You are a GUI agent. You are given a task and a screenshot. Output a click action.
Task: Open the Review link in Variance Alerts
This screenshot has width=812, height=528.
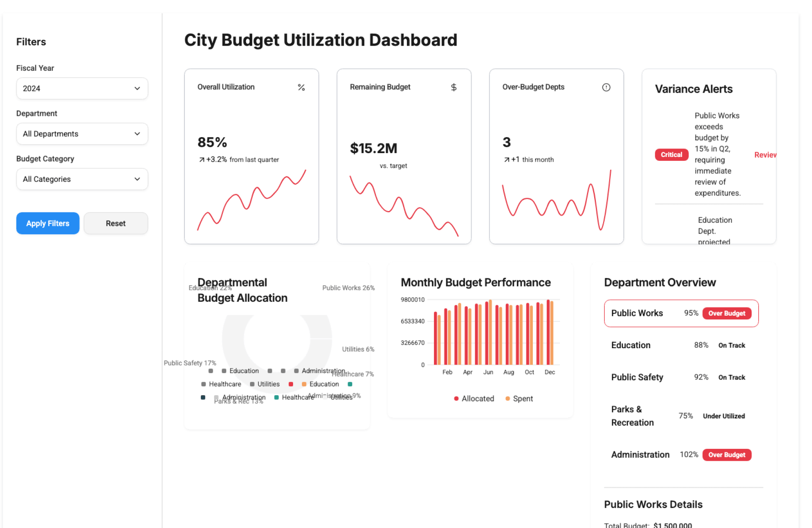coord(765,155)
